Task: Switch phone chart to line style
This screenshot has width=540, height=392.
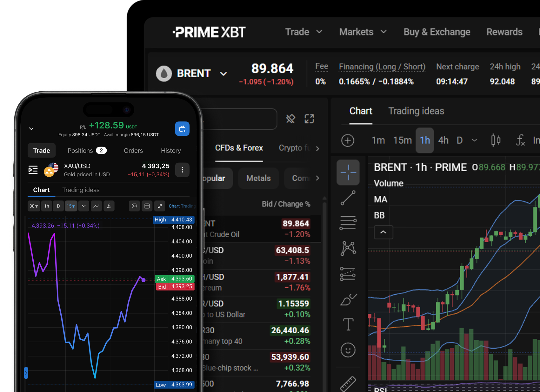Action: (96, 206)
